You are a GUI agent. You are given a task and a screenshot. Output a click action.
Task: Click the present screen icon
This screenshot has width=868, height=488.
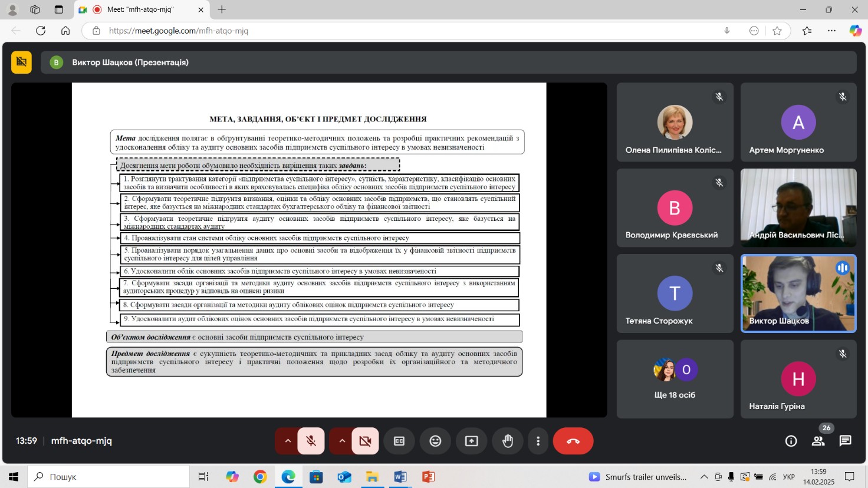pos(472,441)
